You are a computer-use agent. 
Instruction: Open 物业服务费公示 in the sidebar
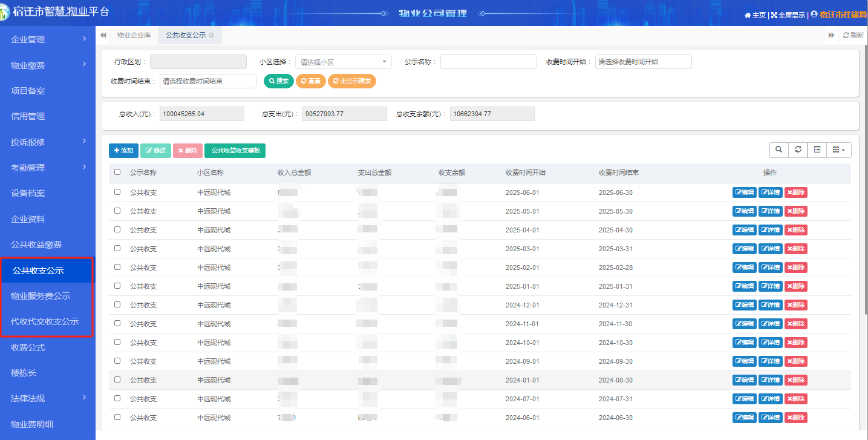coord(48,296)
